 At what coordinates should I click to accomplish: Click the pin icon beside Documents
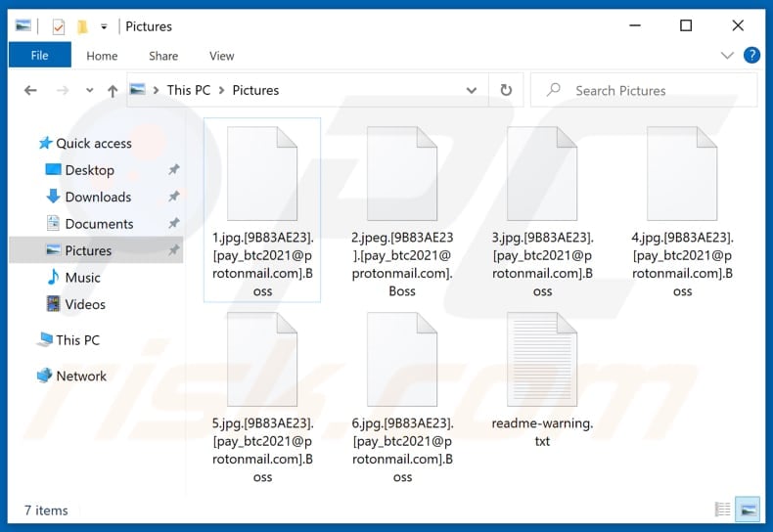(x=173, y=223)
